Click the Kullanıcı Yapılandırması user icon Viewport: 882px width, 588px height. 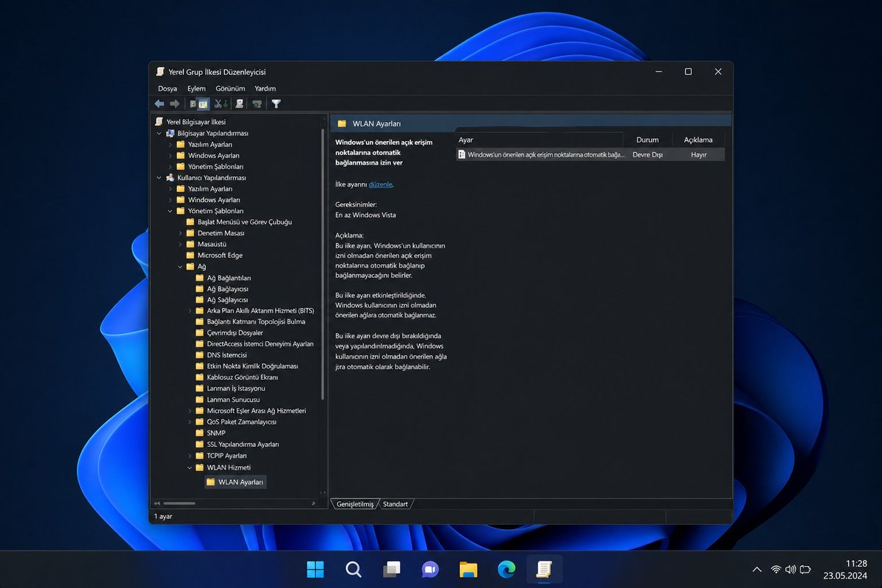(x=171, y=178)
